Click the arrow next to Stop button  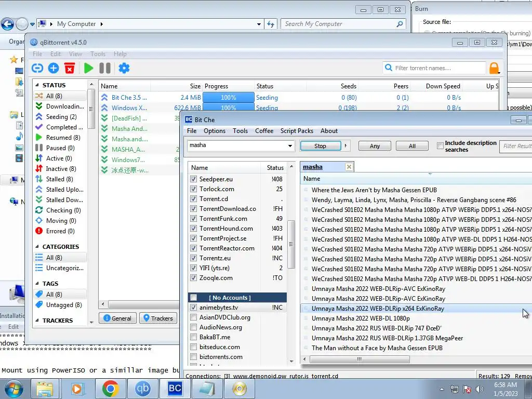pyautogui.click(x=345, y=146)
